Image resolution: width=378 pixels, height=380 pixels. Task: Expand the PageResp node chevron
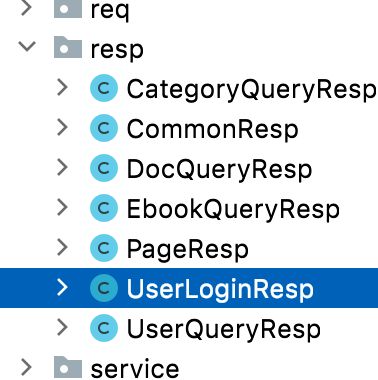point(62,248)
